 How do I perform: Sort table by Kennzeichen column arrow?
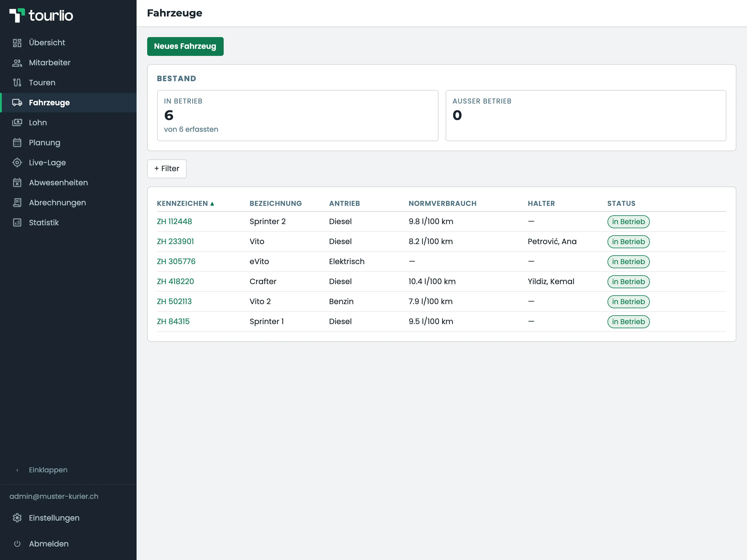[x=212, y=204]
